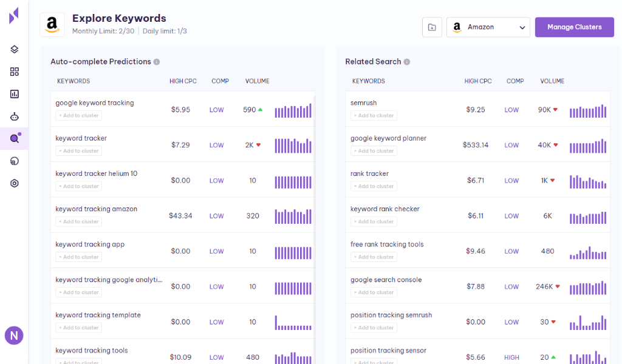The image size is (622, 364).
Task: Add rank tracker to cluster
Action: [x=374, y=186]
